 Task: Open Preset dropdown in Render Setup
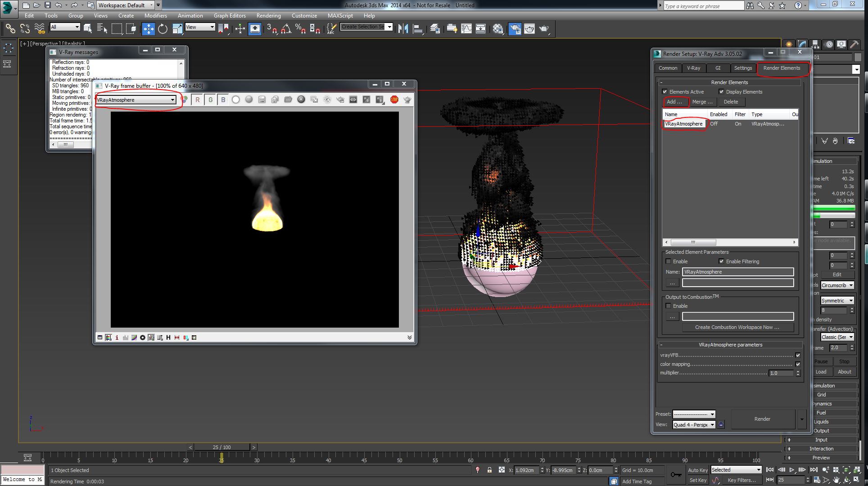coord(694,414)
